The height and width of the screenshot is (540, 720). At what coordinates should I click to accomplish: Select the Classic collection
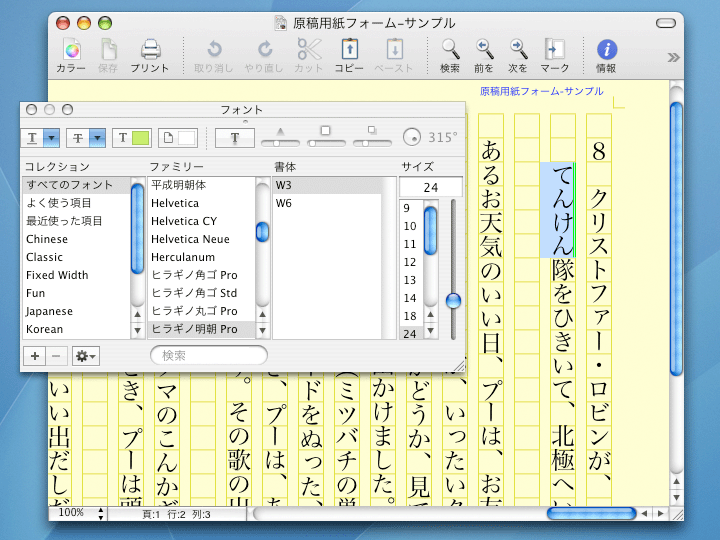76,257
